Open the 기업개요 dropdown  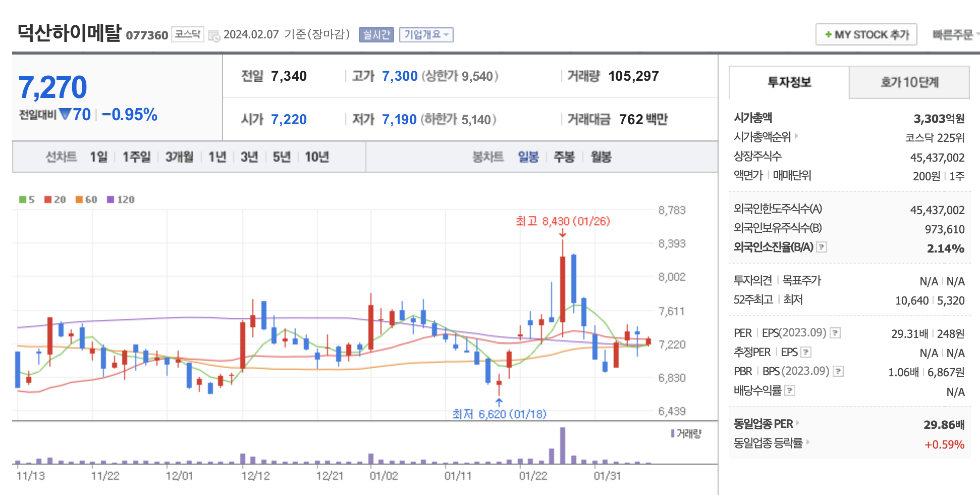426,35
